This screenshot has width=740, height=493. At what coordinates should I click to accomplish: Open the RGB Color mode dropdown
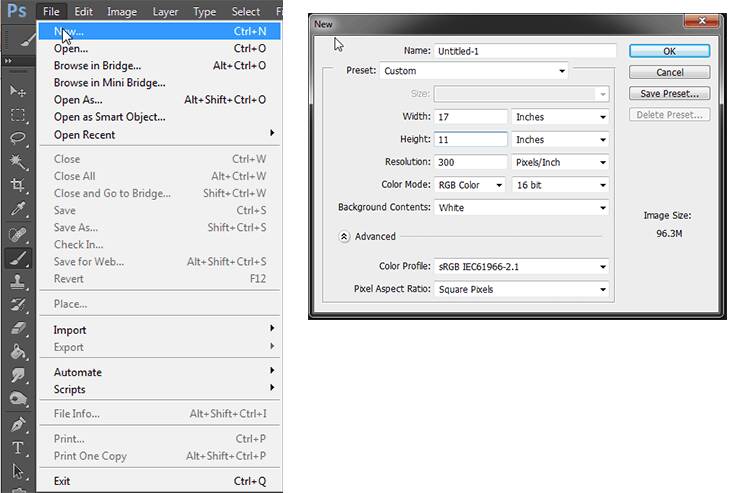pos(470,185)
